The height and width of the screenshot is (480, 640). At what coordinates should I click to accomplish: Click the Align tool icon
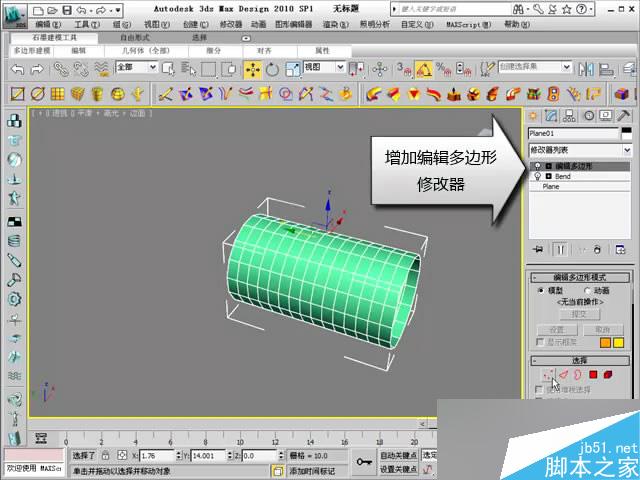(607, 69)
